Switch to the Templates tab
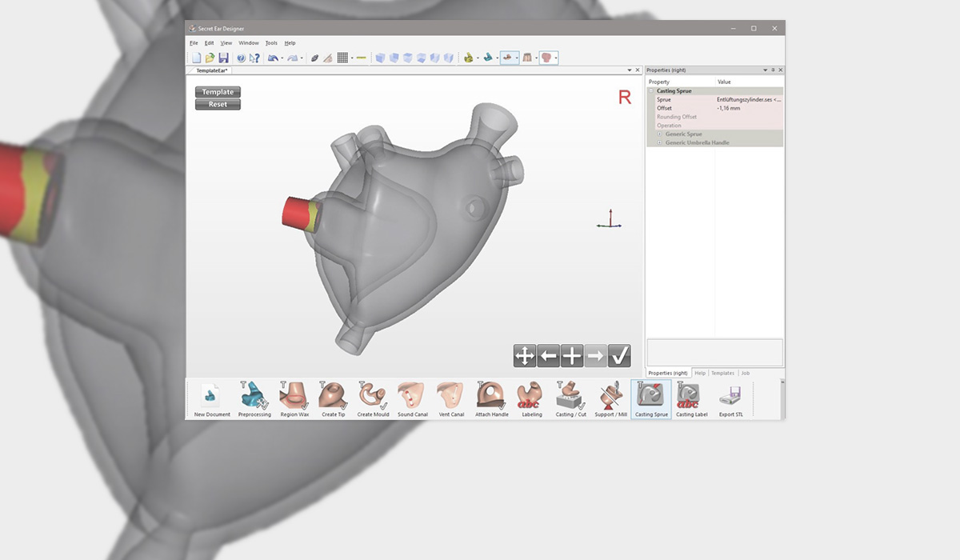The width and height of the screenshot is (960, 560). (x=722, y=373)
